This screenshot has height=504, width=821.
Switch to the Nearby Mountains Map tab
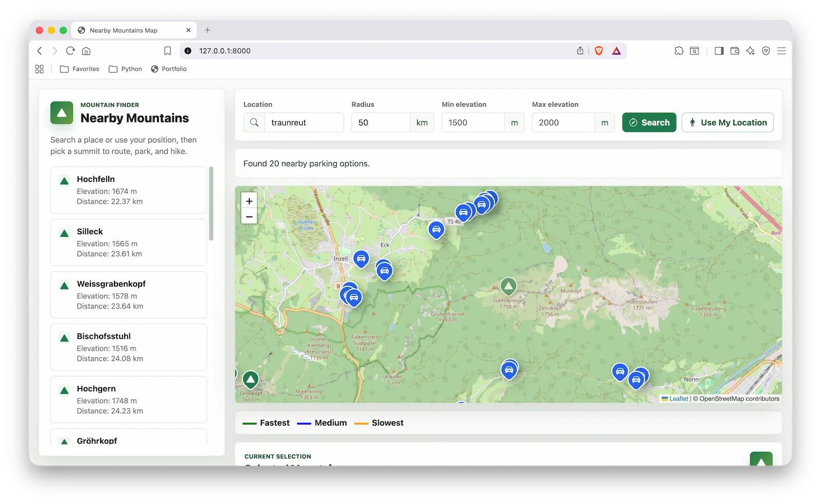pos(134,30)
